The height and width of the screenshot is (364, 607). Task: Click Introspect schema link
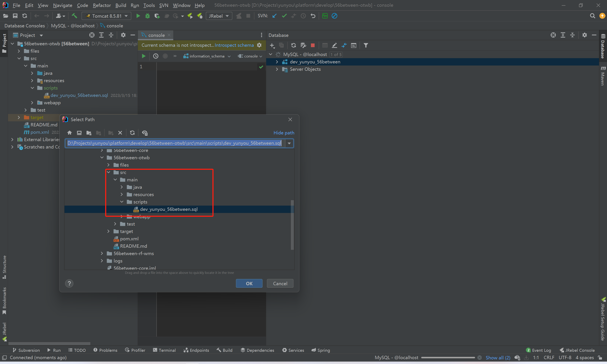coord(234,45)
